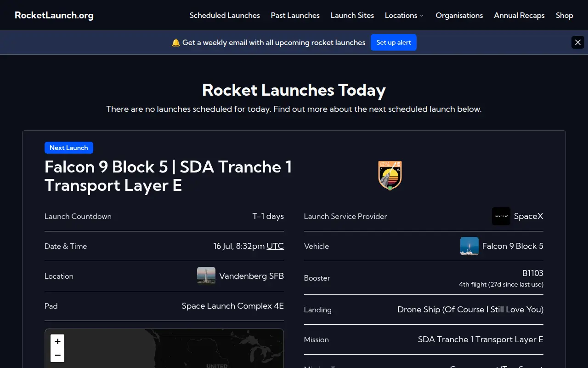The height and width of the screenshot is (368, 588).
Task: Open the Vandenberg SFB thumbnail image
Action: pos(206,276)
